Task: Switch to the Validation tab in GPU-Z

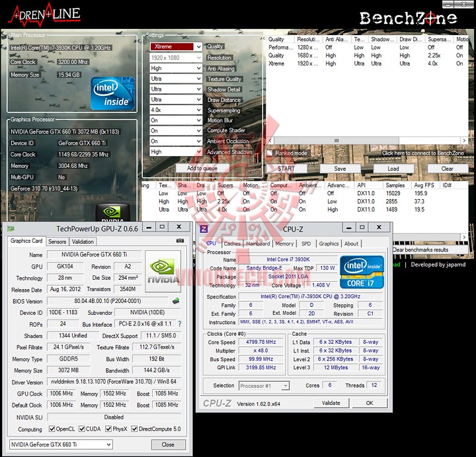Action: tap(83, 241)
